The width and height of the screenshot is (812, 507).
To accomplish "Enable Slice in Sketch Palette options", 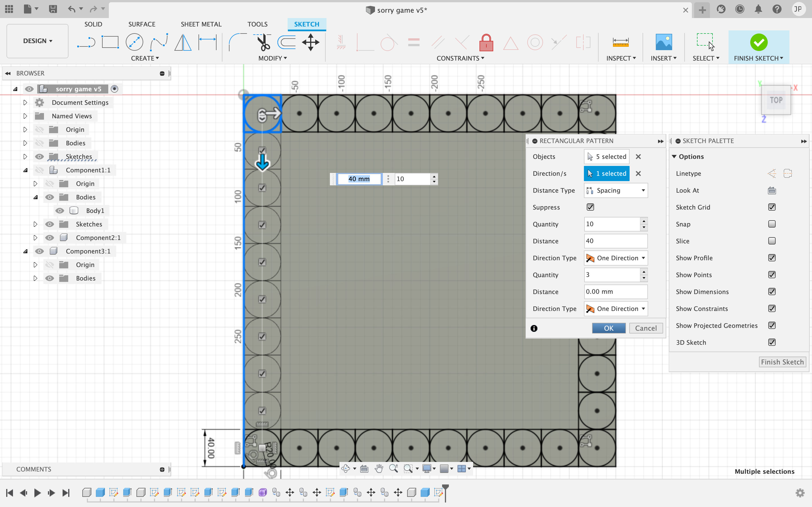I will click(773, 241).
